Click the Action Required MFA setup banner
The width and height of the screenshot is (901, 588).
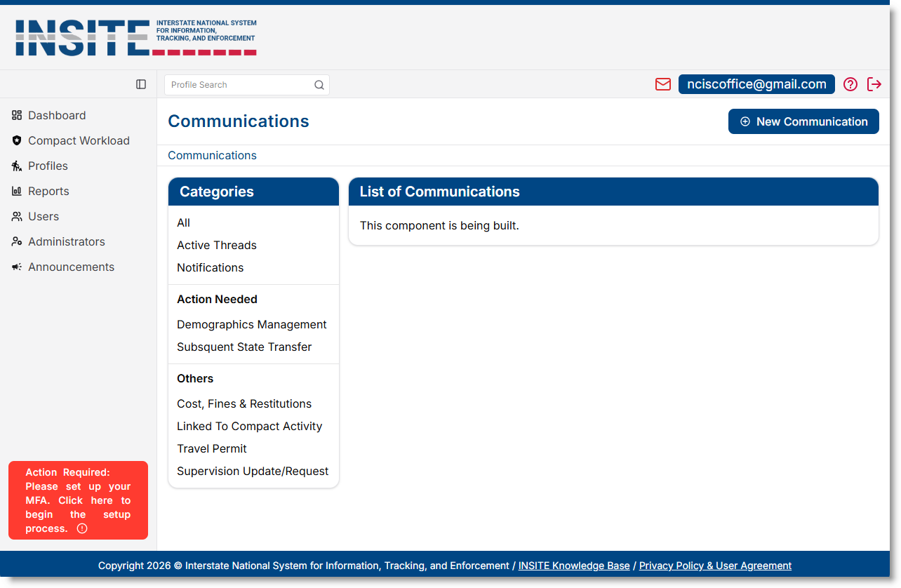78,500
